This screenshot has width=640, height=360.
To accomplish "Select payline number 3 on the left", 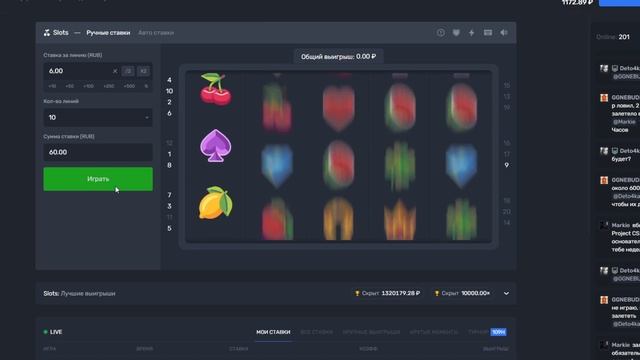I will (x=169, y=206).
